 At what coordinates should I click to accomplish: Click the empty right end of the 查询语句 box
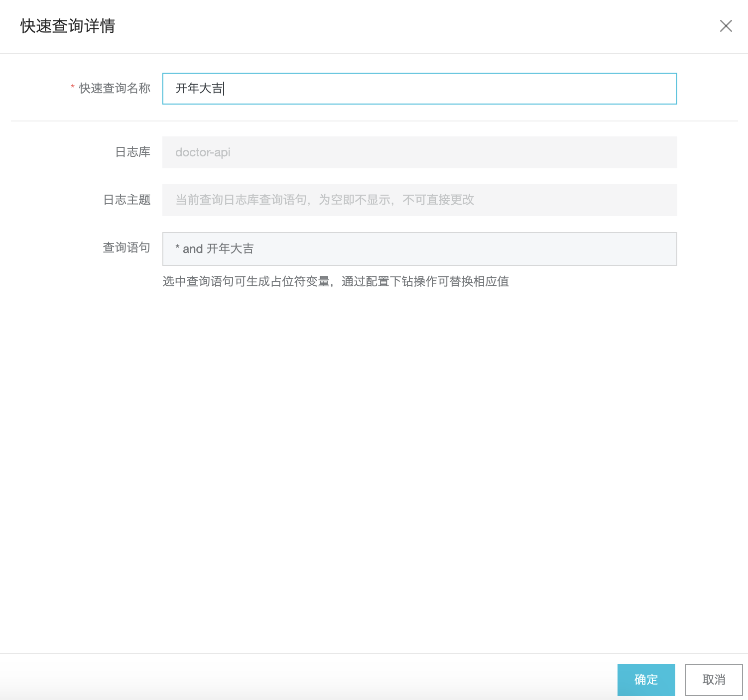(x=623, y=249)
